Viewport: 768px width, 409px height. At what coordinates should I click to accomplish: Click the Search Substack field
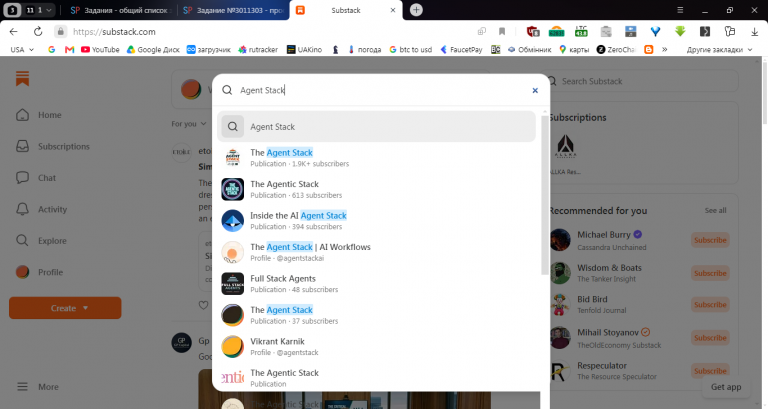point(642,81)
